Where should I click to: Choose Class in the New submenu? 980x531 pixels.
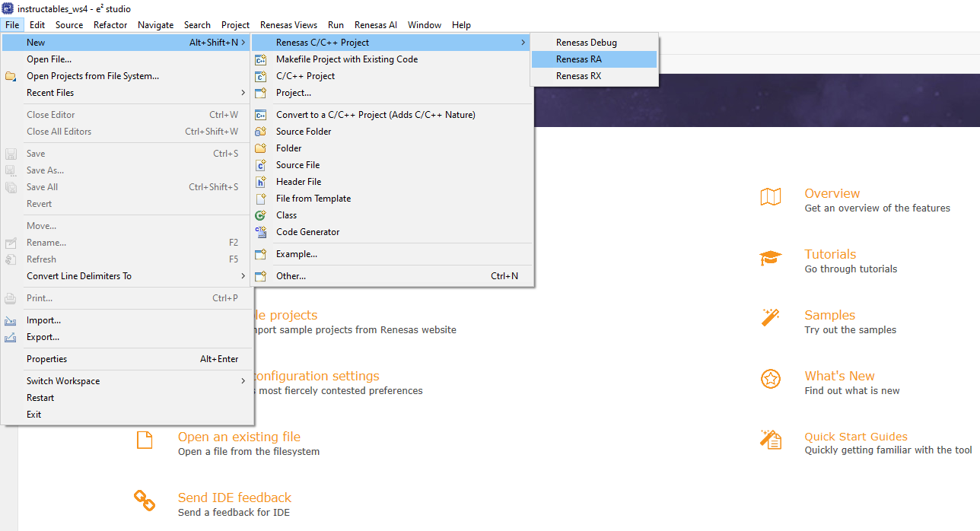[x=392, y=215]
